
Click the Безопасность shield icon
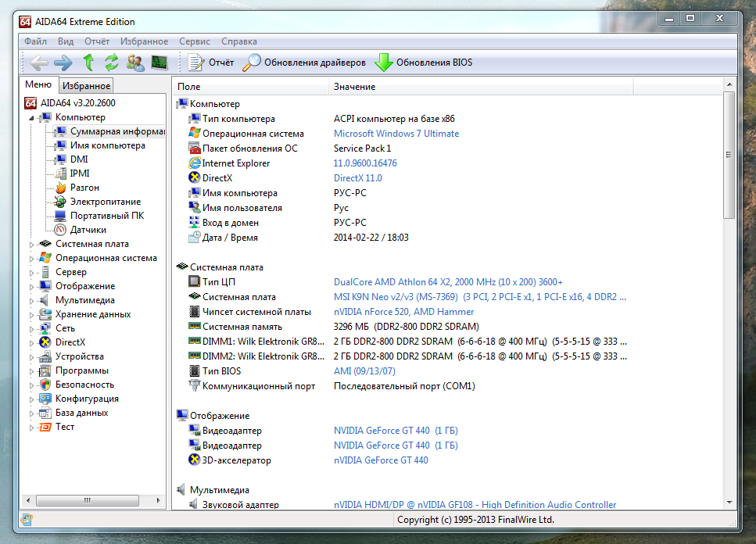[x=45, y=385]
